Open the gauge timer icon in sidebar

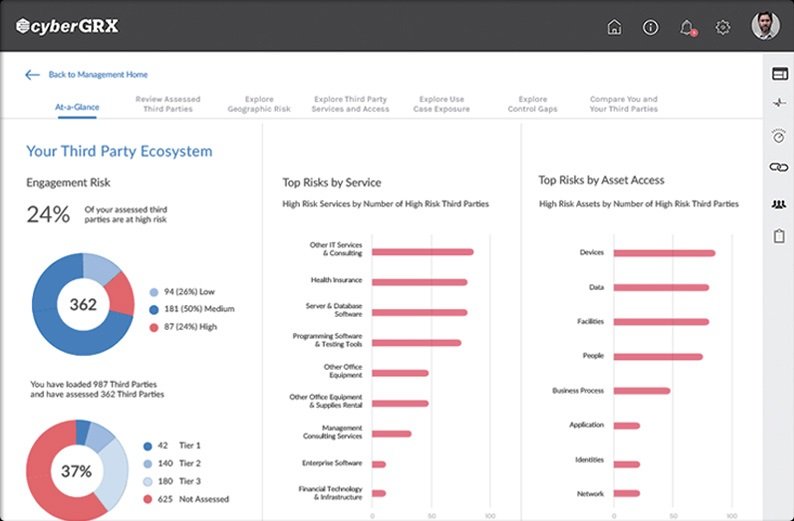point(779,135)
